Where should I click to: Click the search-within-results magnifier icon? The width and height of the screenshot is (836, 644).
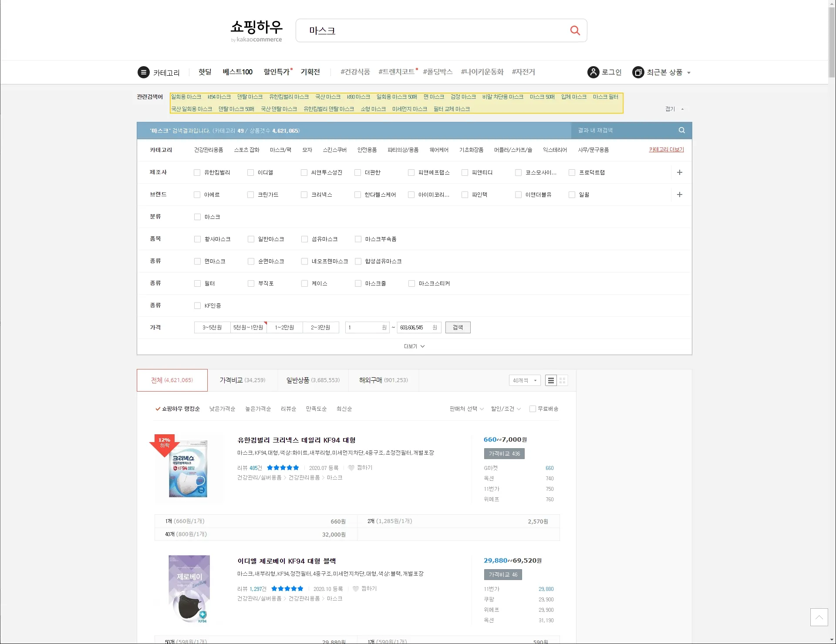(681, 130)
